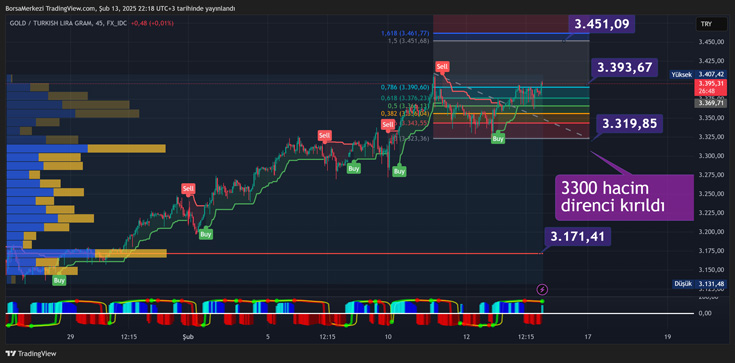This screenshot has height=363, width=735.
Task: Click the red 3.395,31 current price tag
Action: click(x=711, y=88)
